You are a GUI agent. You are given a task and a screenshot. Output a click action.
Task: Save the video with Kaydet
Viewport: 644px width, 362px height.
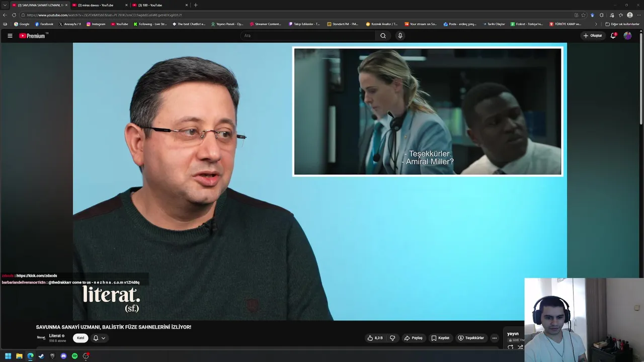click(x=440, y=338)
